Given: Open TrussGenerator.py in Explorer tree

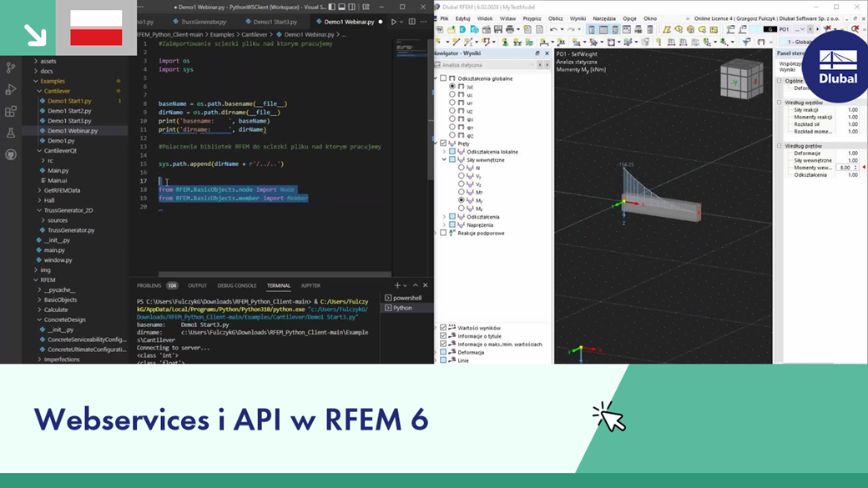Looking at the screenshot, I should (71, 229).
